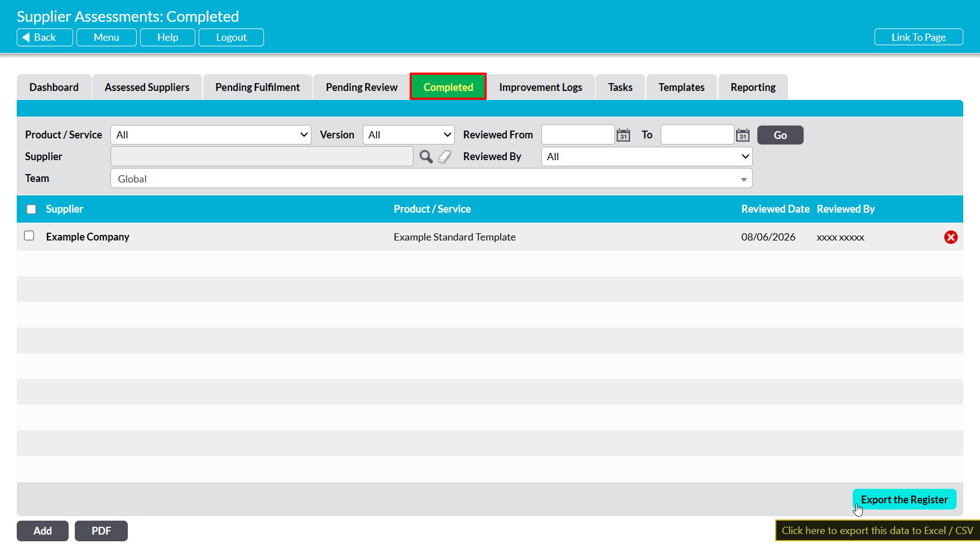The width and height of the screenshot is (980, 553).
Task: Switch to the Dashboard tab
Action: (54, 87)
